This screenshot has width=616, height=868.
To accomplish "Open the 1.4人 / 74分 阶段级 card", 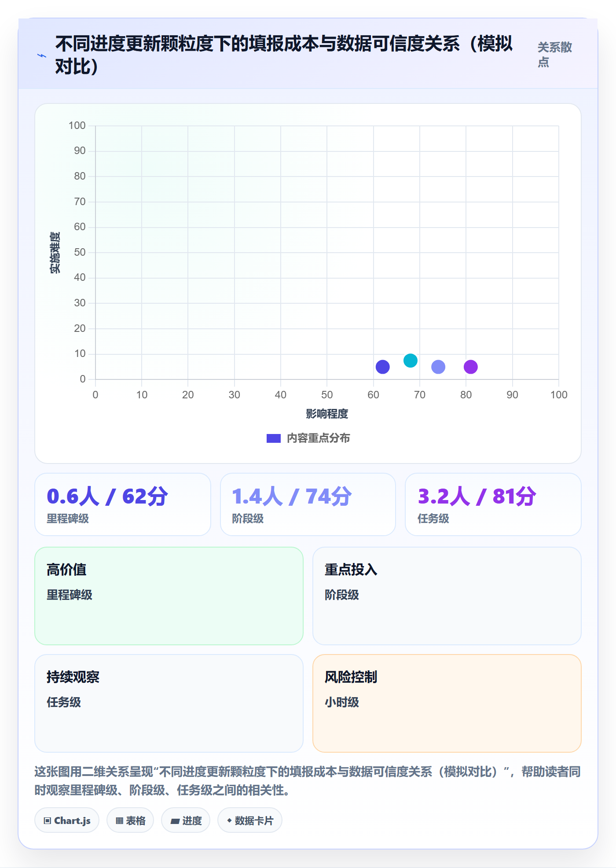I will [x=308, y=504].
